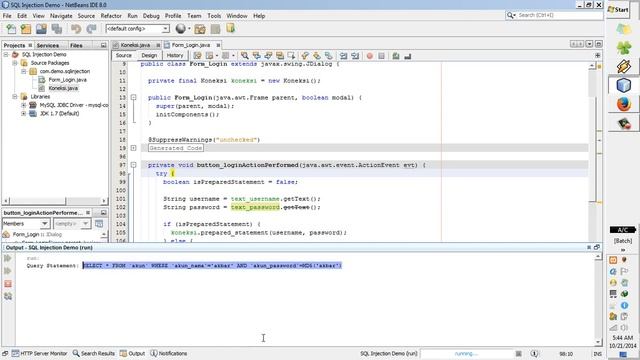640x360 pixels.
Task: Click the Shift Line Left icon
Action: pos(344,56)
